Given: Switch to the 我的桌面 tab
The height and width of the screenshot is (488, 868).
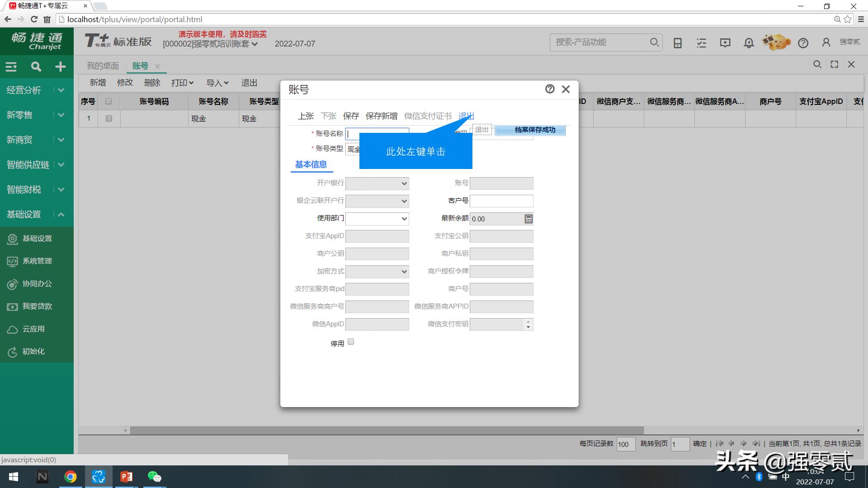Looking at the screenshot, I should (103, 66).
